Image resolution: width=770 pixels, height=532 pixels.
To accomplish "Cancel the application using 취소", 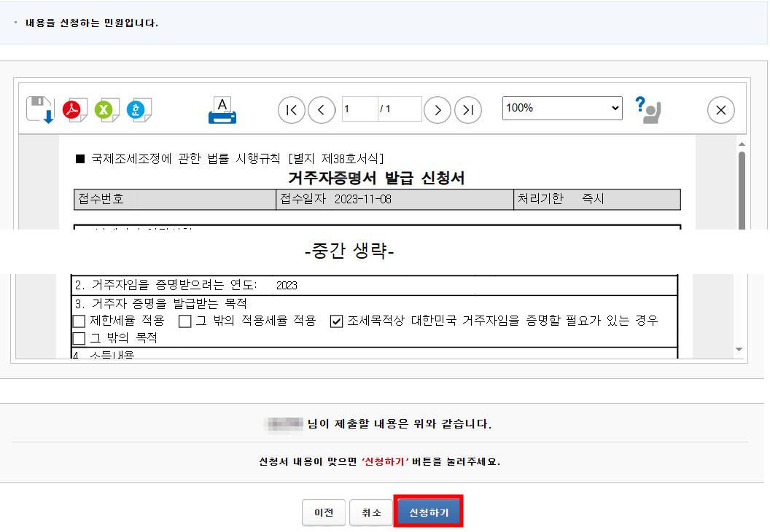I will coord(372,512).
